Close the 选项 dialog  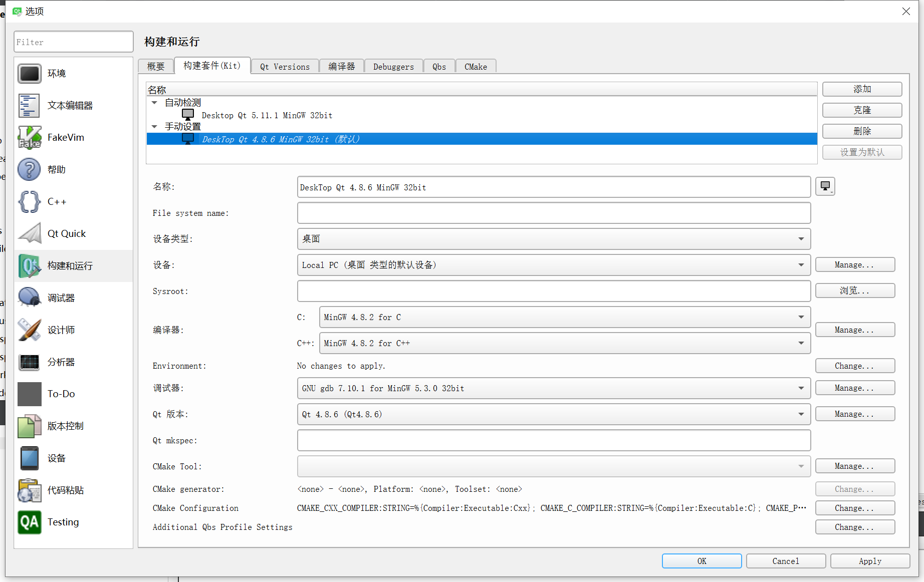click(906, 11)
